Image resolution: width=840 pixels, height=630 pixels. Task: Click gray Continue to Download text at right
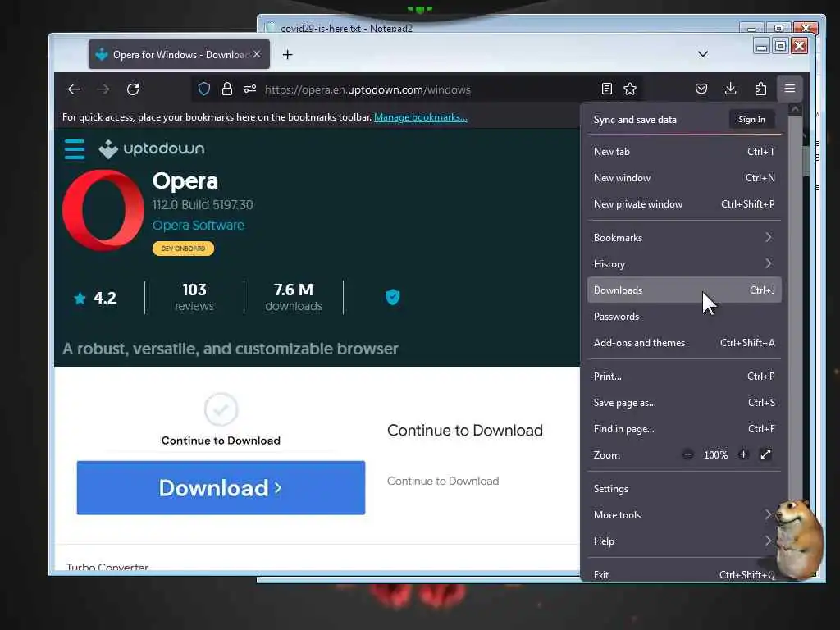coord(443,481)
